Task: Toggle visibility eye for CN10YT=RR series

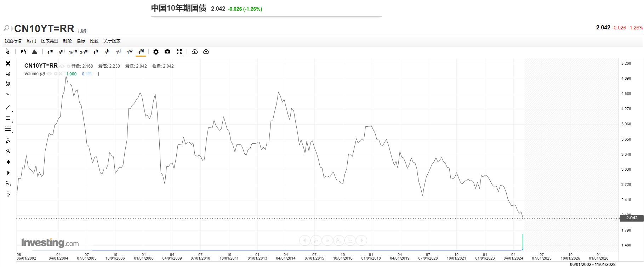Action: (x=62, y=66)
